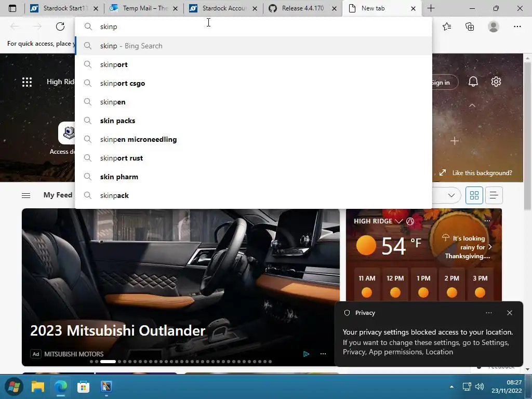Switch to Stardock Account tab
This screenshot has height=399, width=532.
coord(222,8)
